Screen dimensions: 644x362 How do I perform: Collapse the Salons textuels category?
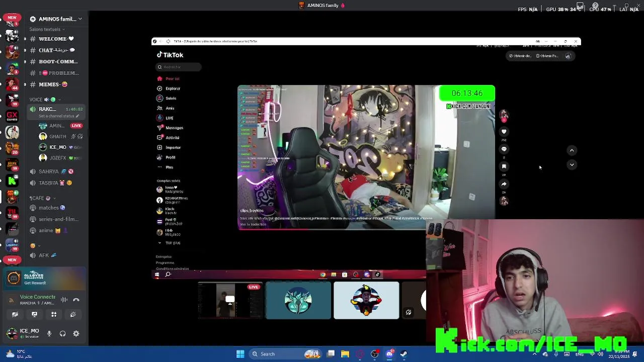[x=47, y=29]
